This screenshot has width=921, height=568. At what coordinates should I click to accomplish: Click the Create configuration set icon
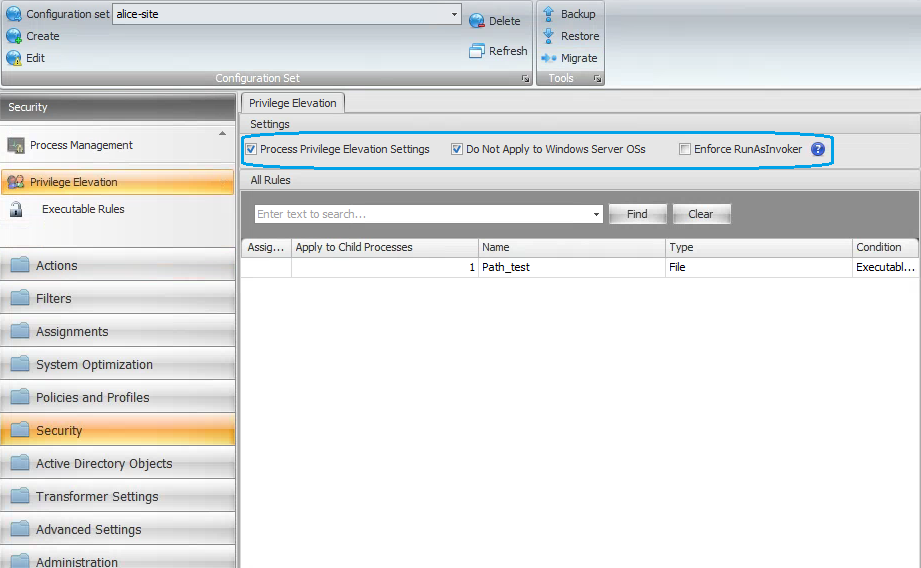point(14,36)
